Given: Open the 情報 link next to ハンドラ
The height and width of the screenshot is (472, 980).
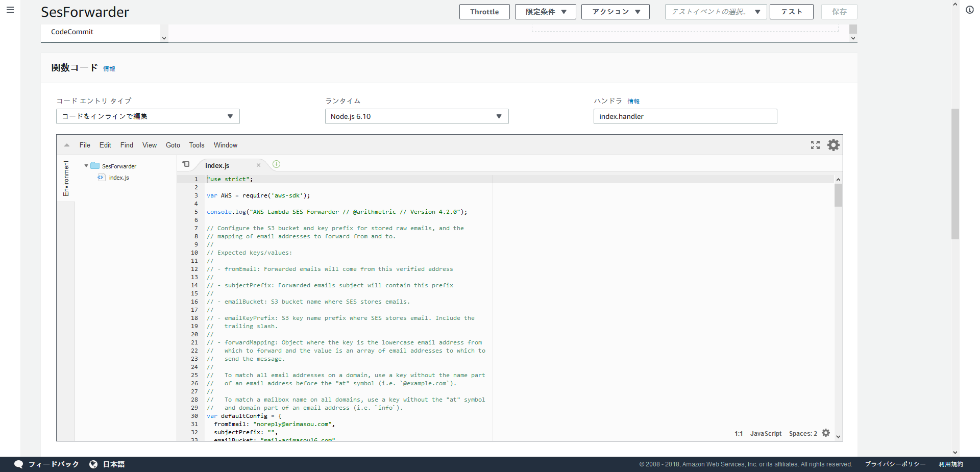Looking at the screenshot, I should coord(633,101).
